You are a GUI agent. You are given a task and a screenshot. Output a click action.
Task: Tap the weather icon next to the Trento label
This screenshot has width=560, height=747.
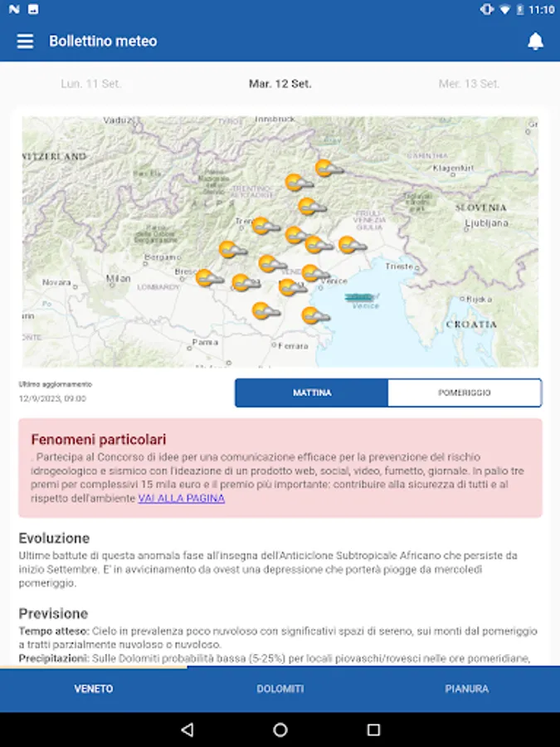[x=265, y=225]
